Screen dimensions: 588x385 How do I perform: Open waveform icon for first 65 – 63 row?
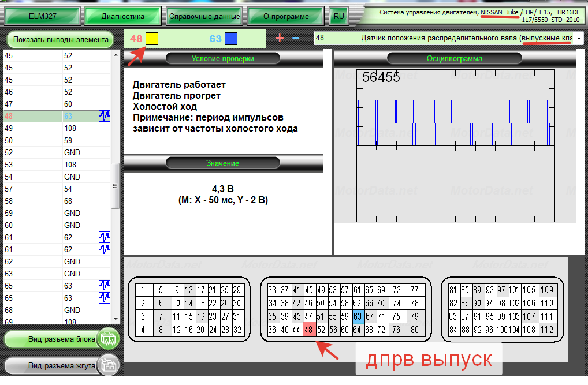click(x=104, y=286)
